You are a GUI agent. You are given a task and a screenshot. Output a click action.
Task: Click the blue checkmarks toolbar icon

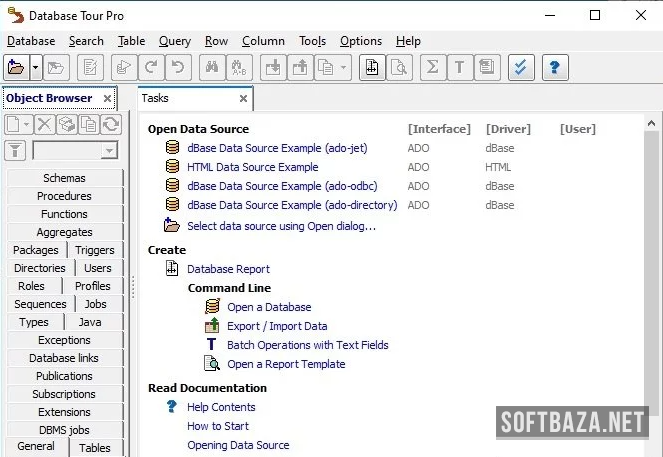[521, 68]
